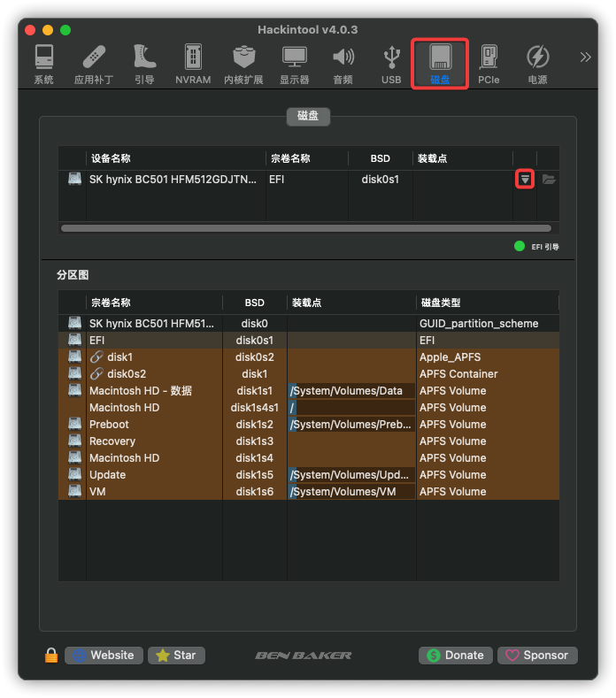Click the green EFI 引导 indicator

pyautogui.click(x=520, y=246)
